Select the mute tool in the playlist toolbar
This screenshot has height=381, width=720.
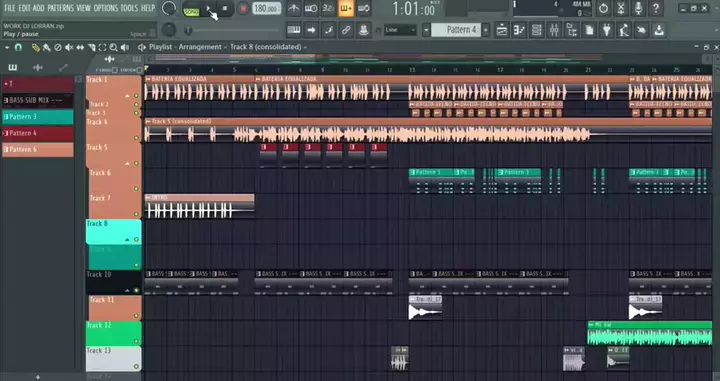tap(69, 47)
